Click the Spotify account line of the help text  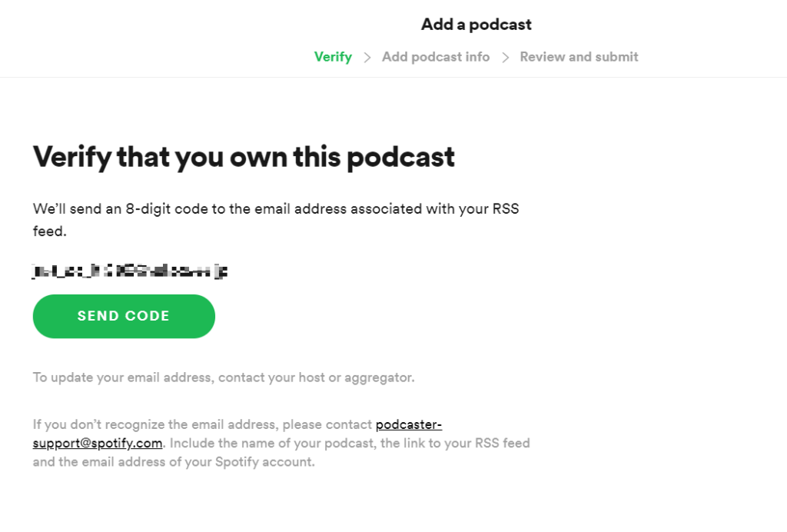(174, 462)
